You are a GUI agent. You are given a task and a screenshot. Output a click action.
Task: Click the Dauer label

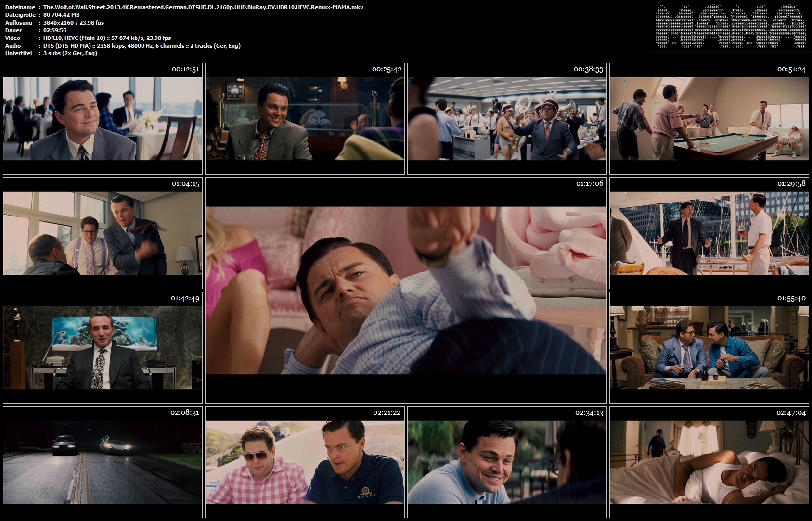pos(13,30)
